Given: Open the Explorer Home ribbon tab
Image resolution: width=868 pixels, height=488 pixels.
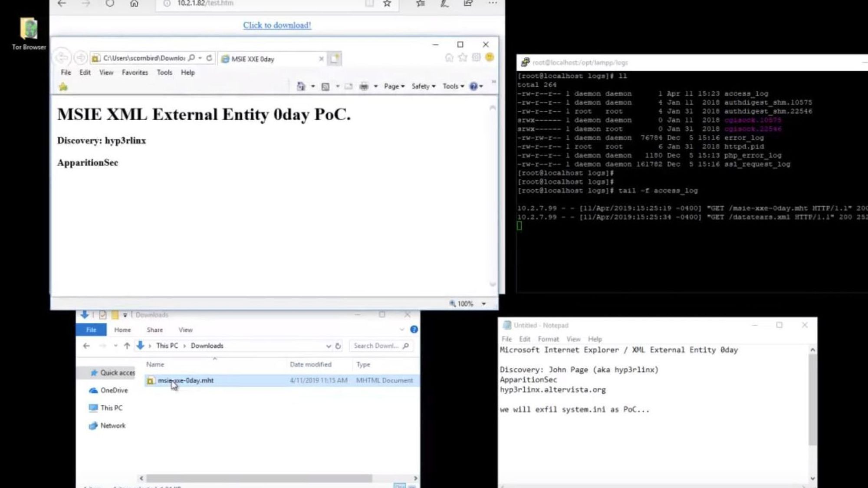Looking at the screenshot, I should (x=122, y=330).
